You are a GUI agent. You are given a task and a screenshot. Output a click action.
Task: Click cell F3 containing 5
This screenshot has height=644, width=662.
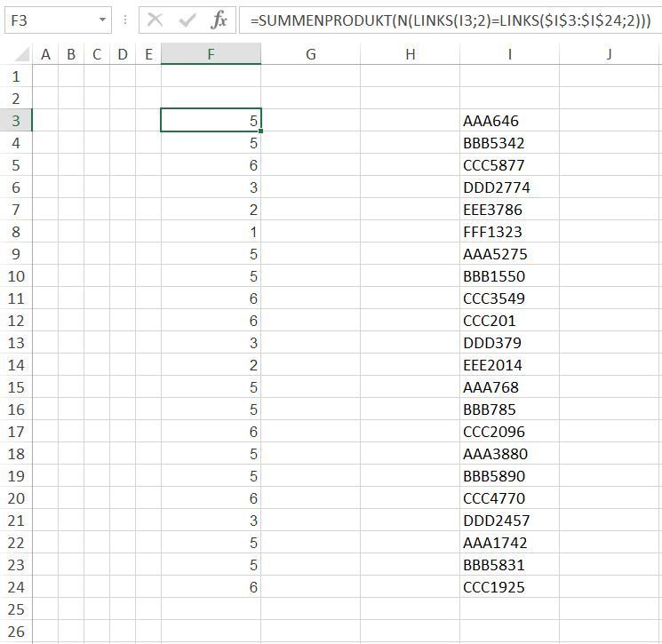pos(211,121)
